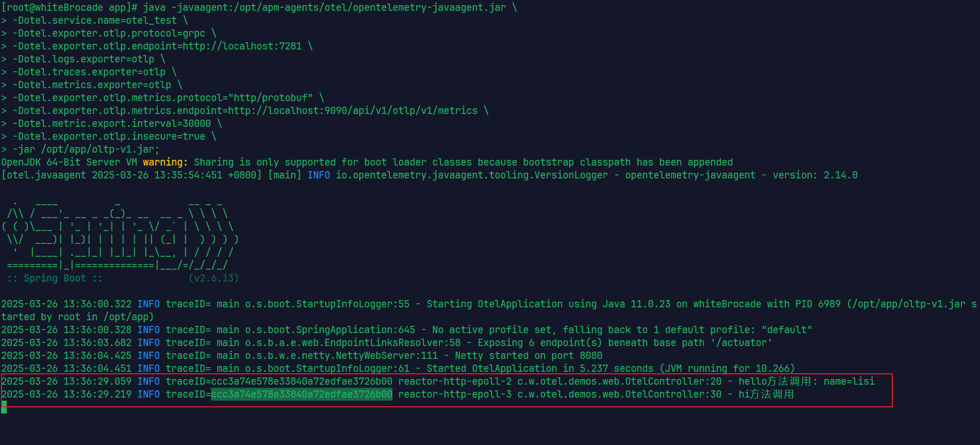Click "Started OtelApplication in 5.237 seconds" text
This screenshot has width=980, height=445.
(x=540, y=369)
